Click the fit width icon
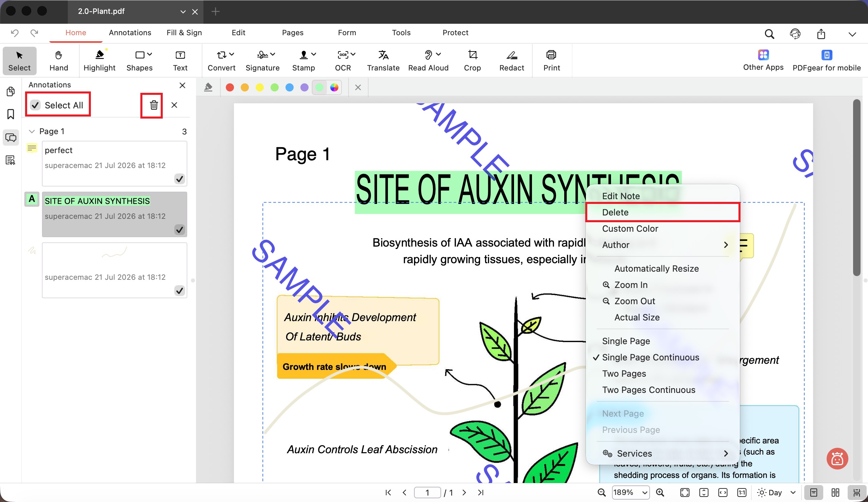 click(723, 493)
